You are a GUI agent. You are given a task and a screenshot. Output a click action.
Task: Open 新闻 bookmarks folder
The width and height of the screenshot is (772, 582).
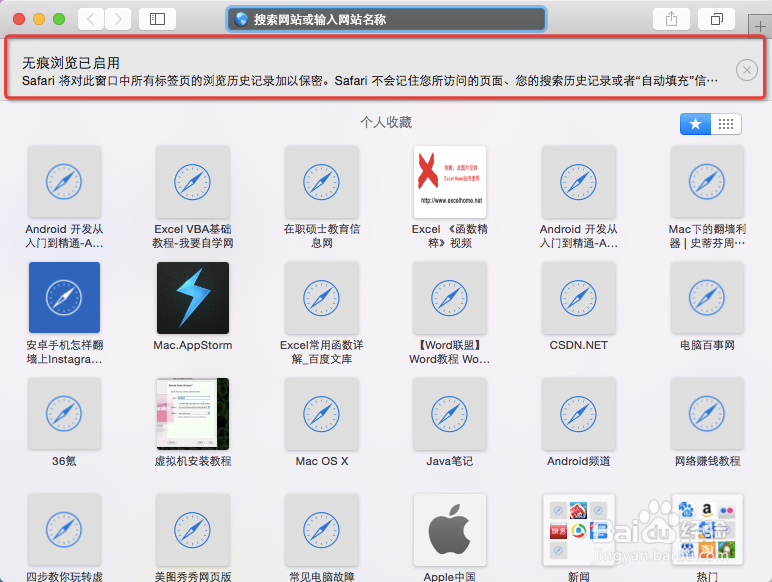(x=579, y=538)
